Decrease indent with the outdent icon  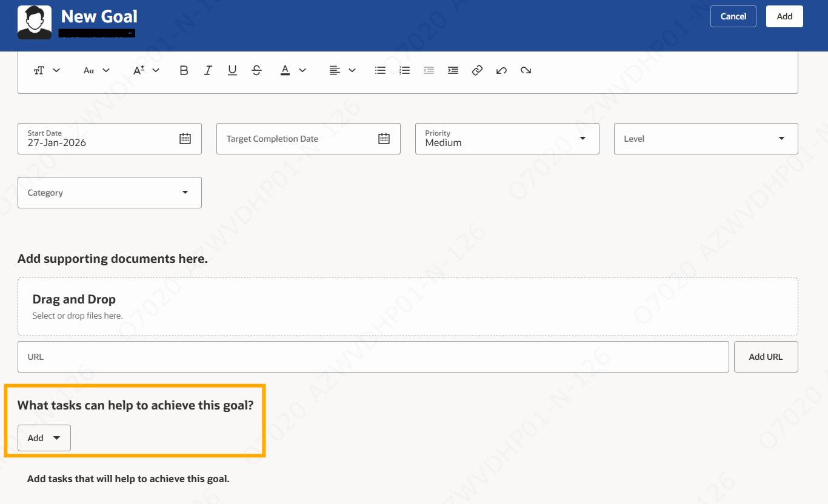coord(429,70)
